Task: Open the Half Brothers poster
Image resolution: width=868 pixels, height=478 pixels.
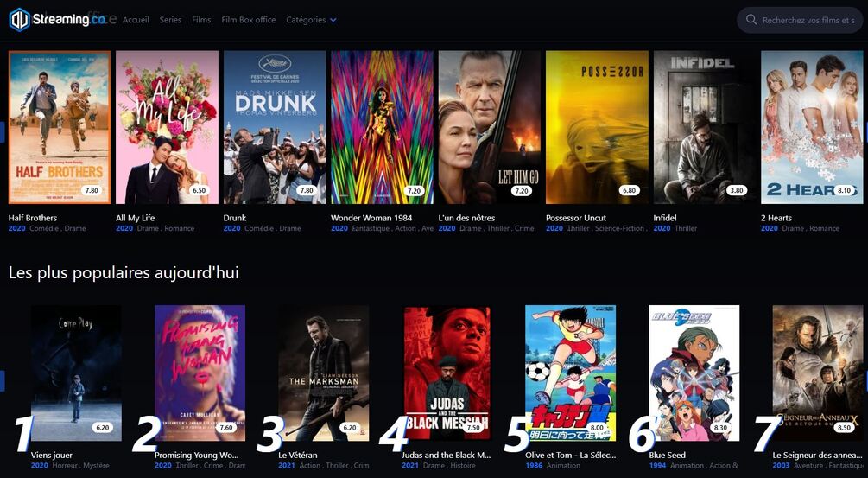Action: pos(60,127)
